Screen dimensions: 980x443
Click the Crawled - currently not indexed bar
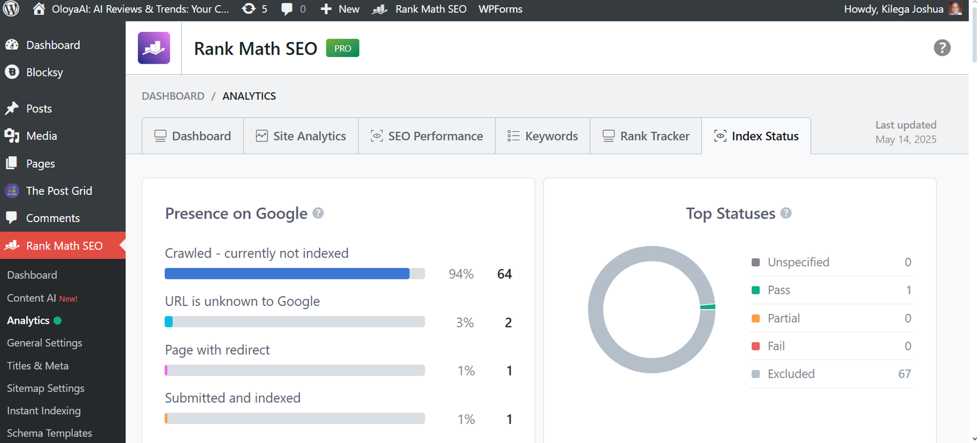pyautogui.click(x=295, y=274)
